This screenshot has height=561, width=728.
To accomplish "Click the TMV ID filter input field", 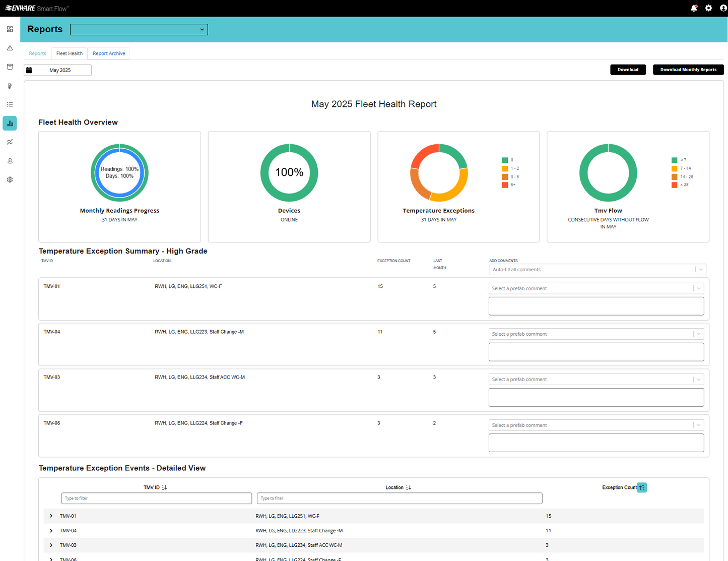I will coord(156,498).
